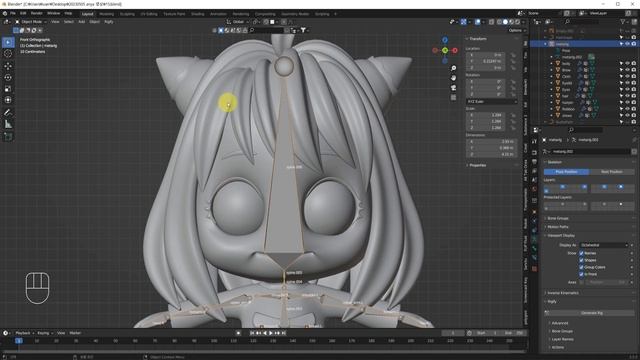640x360 pixels.
Task: Click the blue Z axis gizmo
Action: (x=445, y=40)
